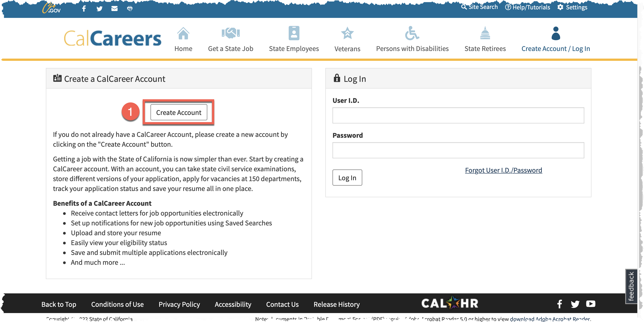644x322 pixels.
Task: Click 'Upload and store your resume' bullet
Action: [116, 233]
